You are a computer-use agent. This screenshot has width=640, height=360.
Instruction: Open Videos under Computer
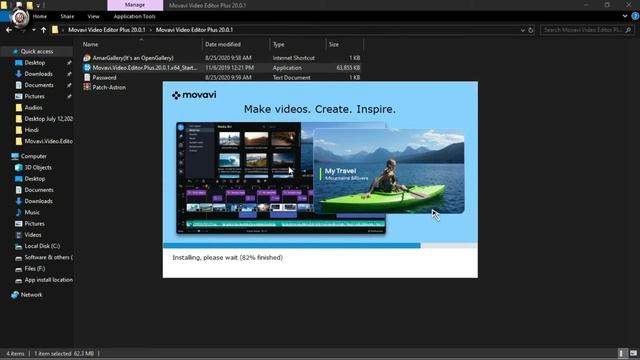pyautogui.click(x=33, y=235)
